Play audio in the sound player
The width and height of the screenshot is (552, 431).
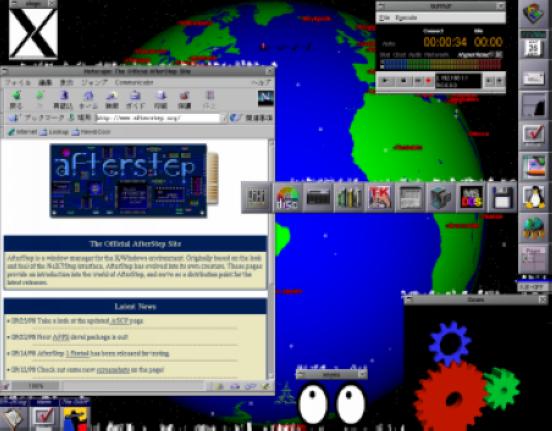[x=385, y=81]
